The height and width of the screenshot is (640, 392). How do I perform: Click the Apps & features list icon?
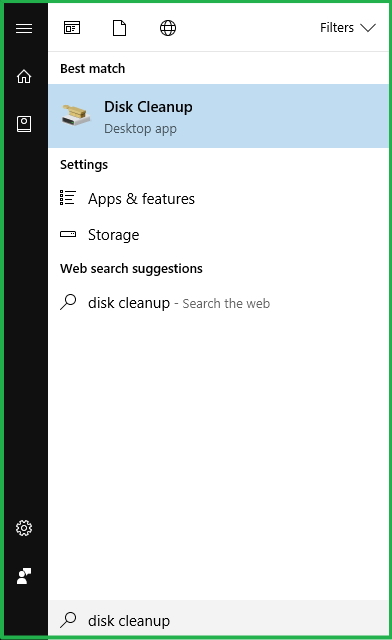click(x=68, y=198)
